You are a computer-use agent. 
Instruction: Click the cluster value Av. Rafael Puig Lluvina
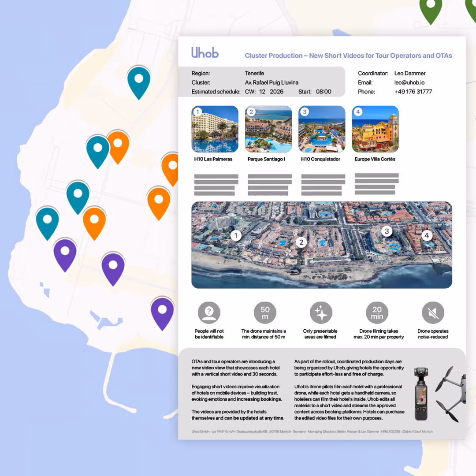(271, 82)
